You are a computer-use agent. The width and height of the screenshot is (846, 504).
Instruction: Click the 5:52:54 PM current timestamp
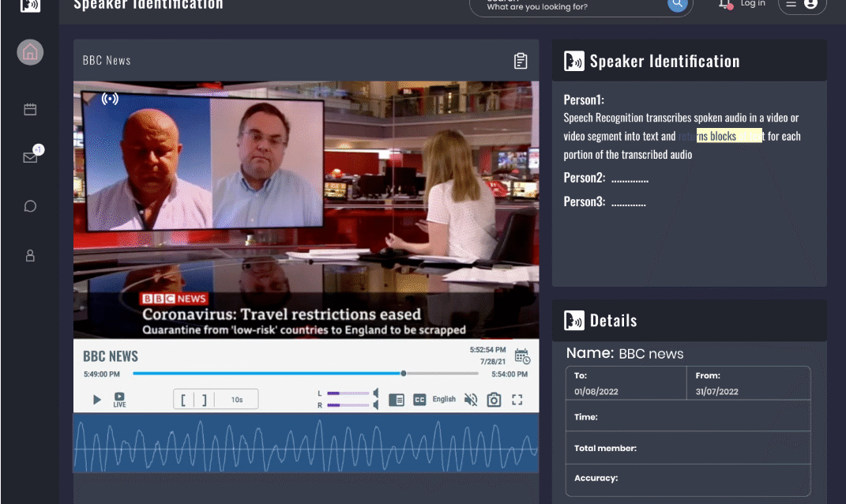[x=487, y=350]
